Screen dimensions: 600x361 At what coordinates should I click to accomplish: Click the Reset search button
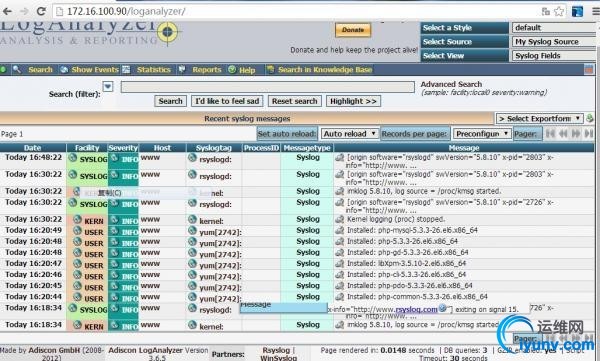[x=294, y=101]
